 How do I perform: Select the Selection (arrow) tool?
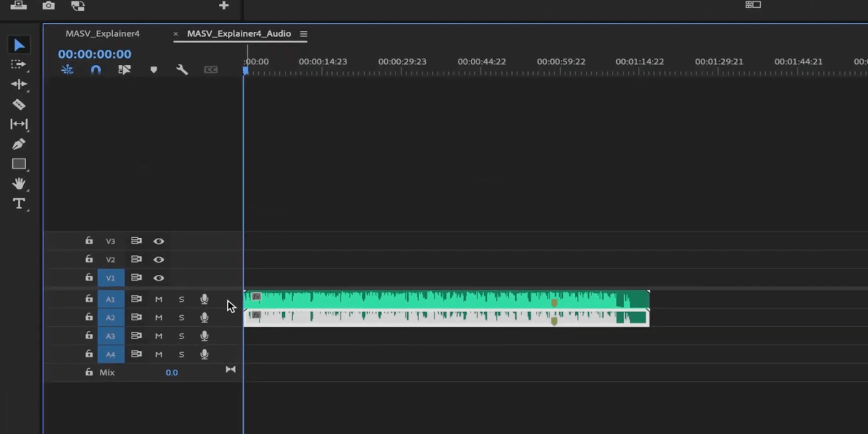coord(19,45)
